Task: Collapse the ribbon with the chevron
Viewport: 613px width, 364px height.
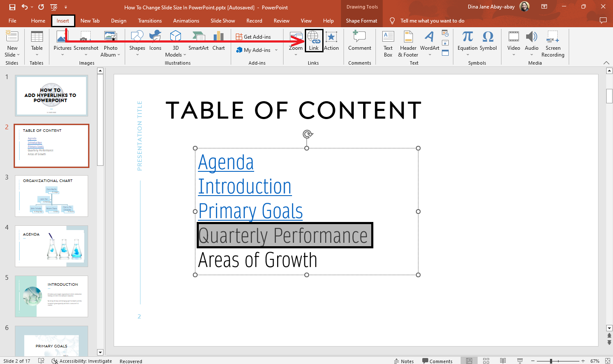Action: click(x=606, y=63)
